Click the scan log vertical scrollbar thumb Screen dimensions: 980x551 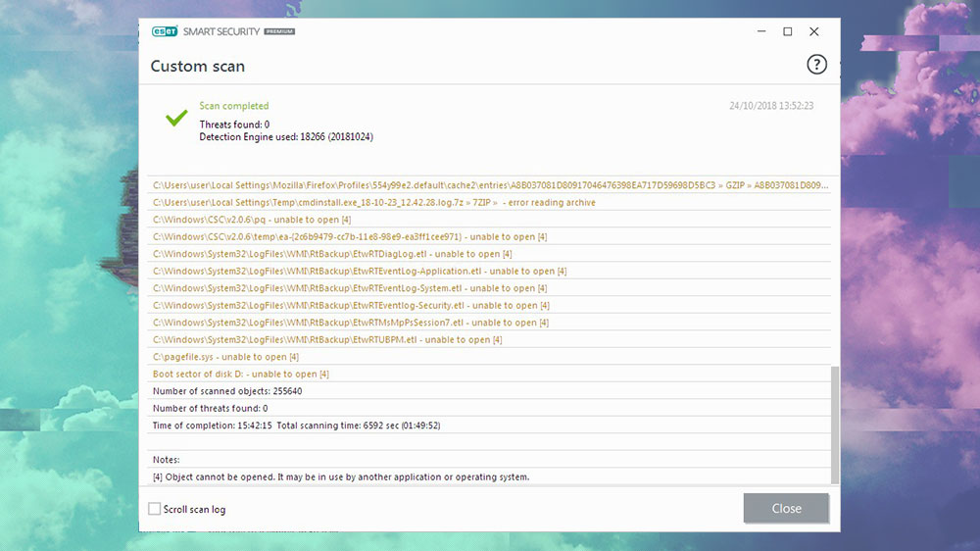[835, 424]
